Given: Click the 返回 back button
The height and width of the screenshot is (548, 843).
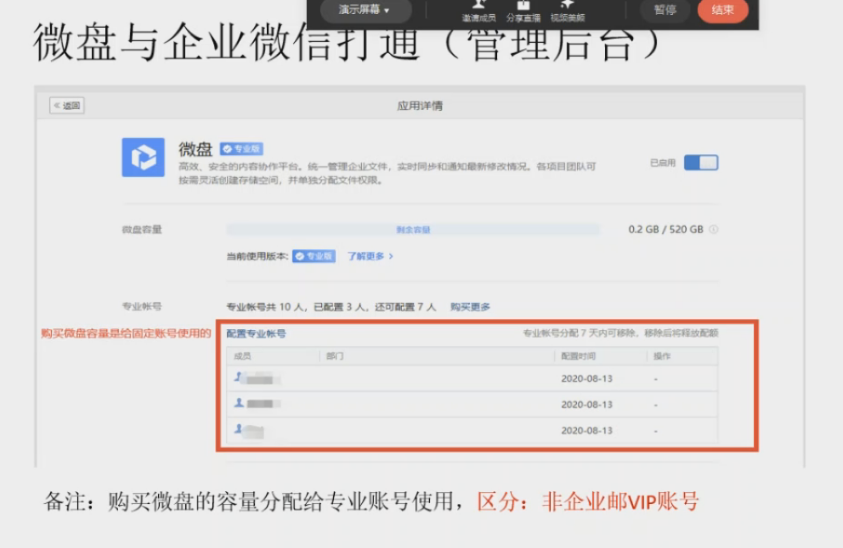Looking at the screenshot, I should (x=67, y=105).
